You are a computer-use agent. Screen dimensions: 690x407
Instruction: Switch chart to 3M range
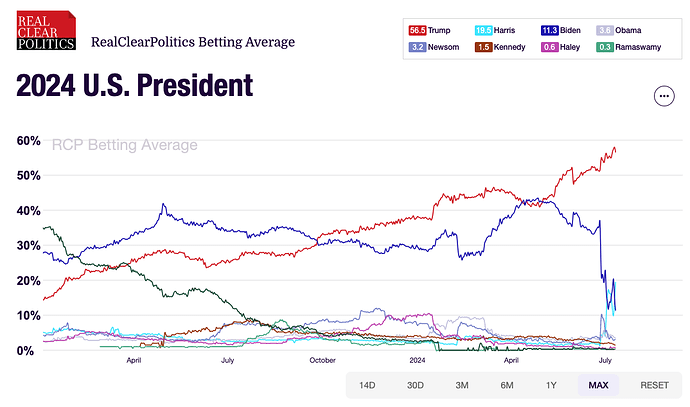[462, 385]
